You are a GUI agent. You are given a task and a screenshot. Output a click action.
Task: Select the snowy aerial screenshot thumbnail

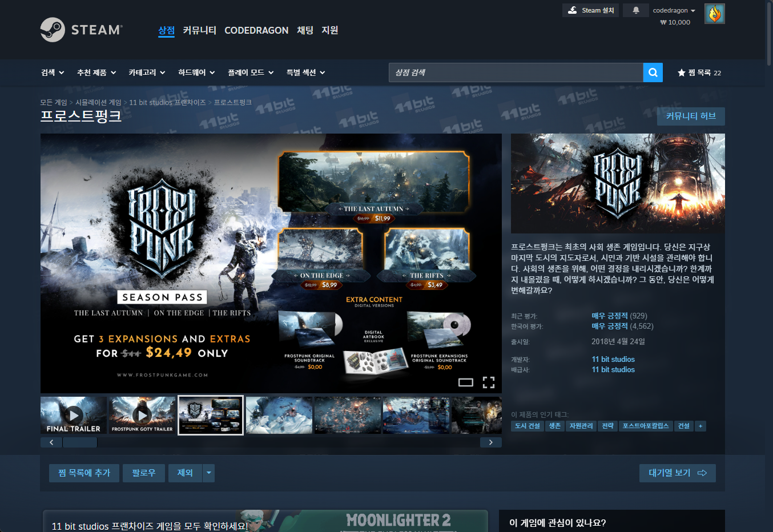279,415
